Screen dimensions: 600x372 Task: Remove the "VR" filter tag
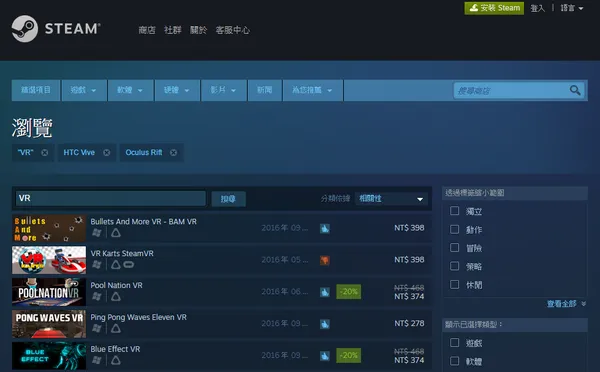(45, 153)
